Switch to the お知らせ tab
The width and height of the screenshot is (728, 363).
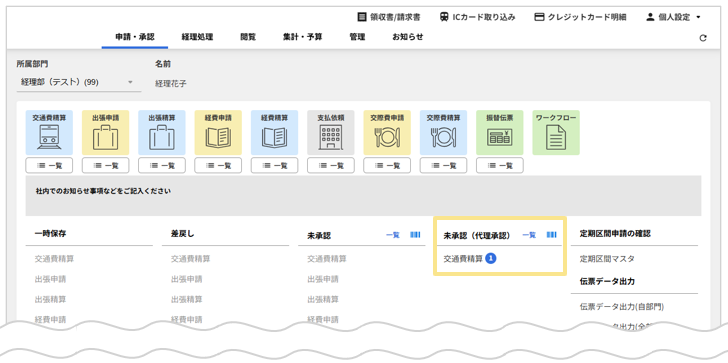[x=408, y=37]
